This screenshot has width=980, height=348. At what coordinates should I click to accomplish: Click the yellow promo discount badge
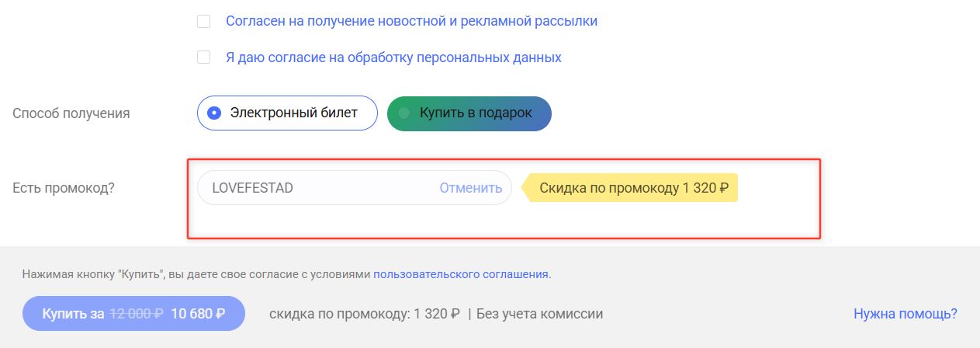(633, 188)
